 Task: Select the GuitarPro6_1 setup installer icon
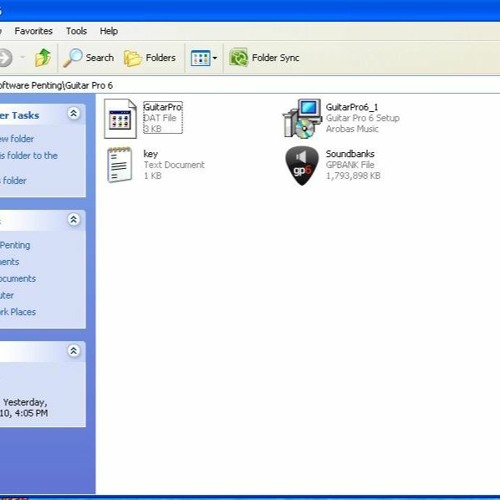tap(302, 118)
